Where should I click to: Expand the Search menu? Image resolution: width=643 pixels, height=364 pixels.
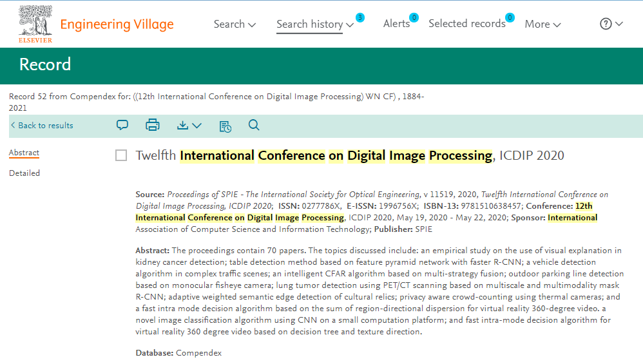235,24
